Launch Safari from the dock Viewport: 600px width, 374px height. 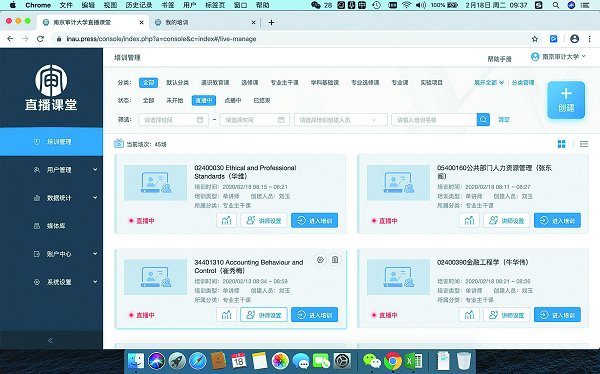(x=197, y=361)
